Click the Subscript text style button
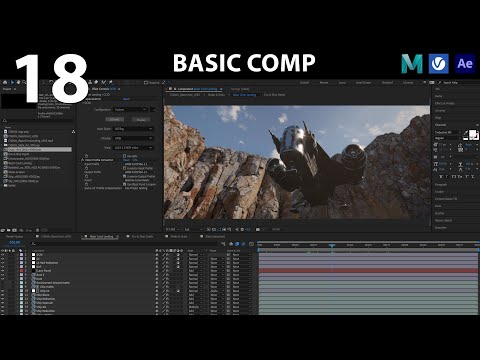The width and height of the screenshot is (480, 360). [473, 176]
